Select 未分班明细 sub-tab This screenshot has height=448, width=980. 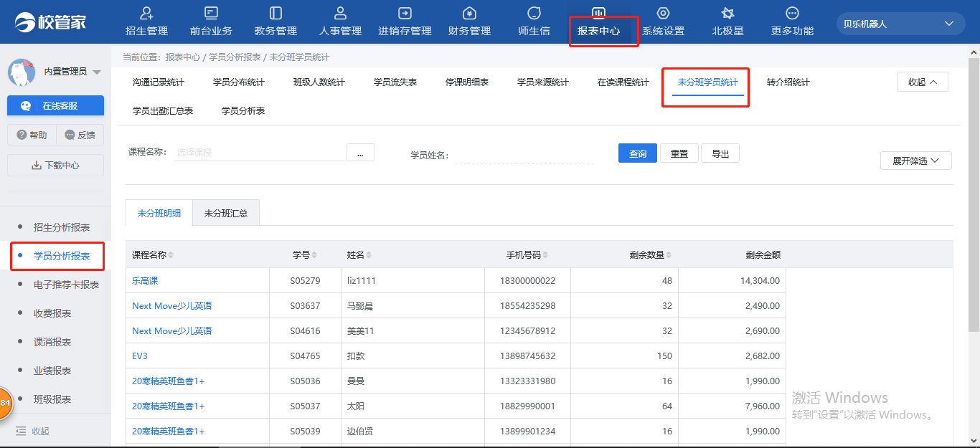(159, 213)
